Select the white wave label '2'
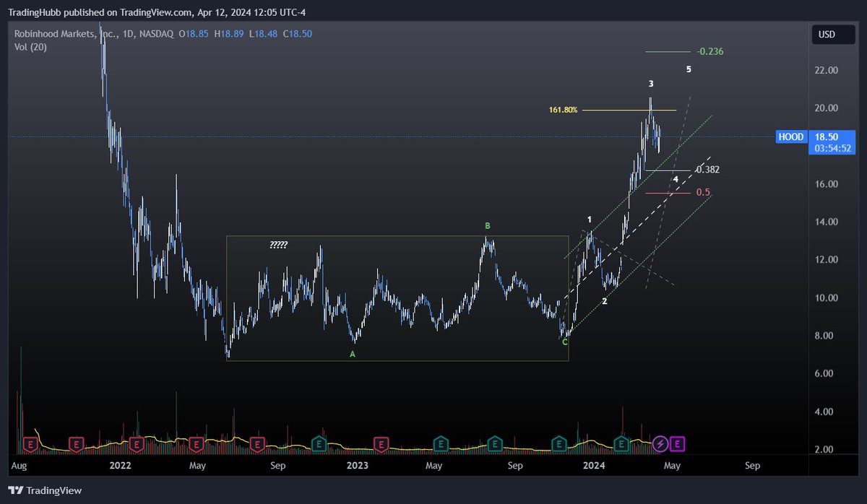867x504 pixels. [x=605, y=300]
